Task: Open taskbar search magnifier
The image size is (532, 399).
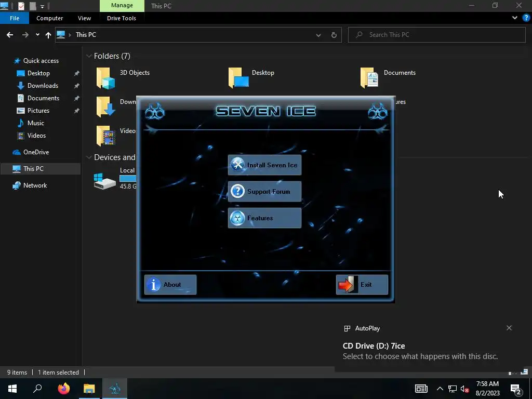Action: [37, 389]
